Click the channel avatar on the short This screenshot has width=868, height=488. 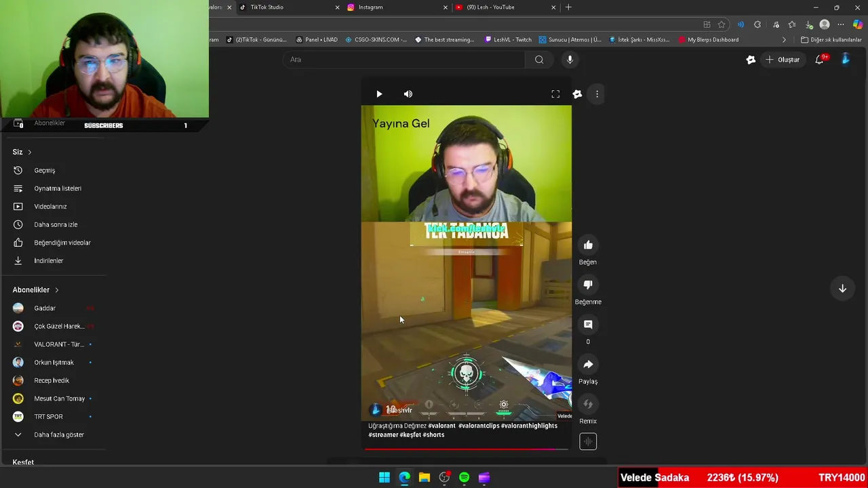(376, 409)
